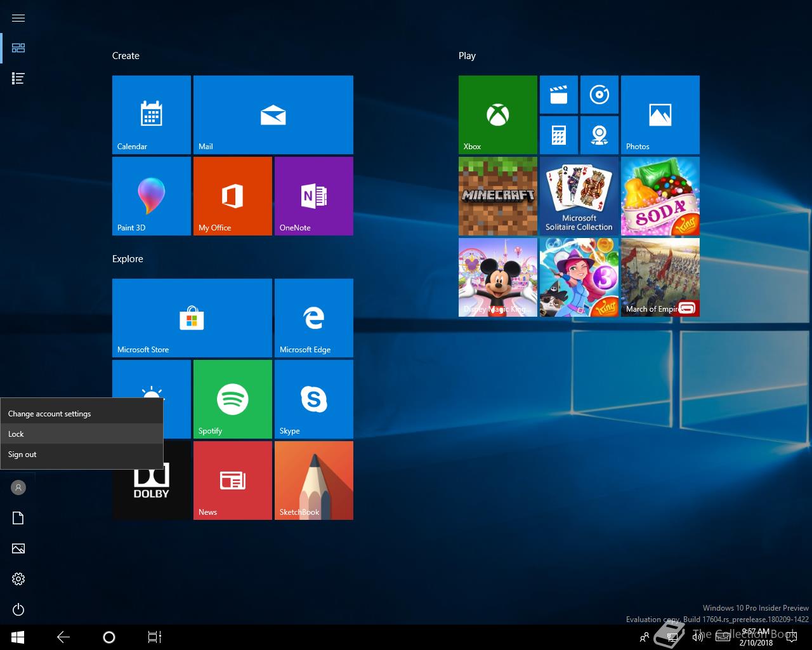
Task: Open Task View in taskbar
Action: (155, 637)
